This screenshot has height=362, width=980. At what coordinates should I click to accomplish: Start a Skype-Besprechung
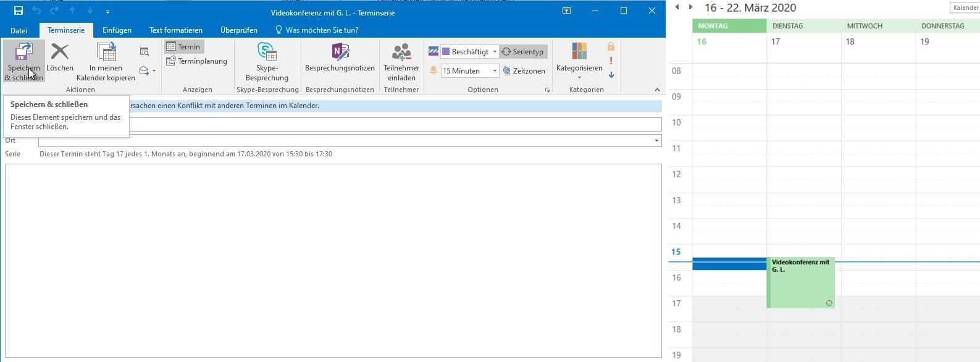pyautogui.click(x=267, y=61)
